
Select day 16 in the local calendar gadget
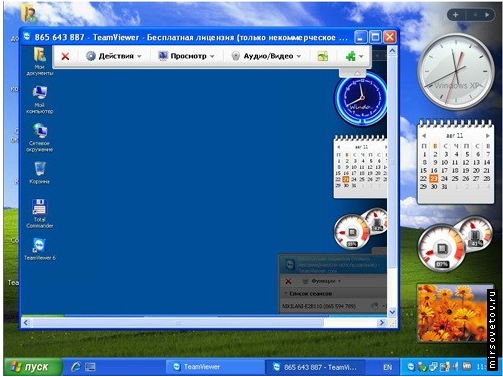click(434, 170)
